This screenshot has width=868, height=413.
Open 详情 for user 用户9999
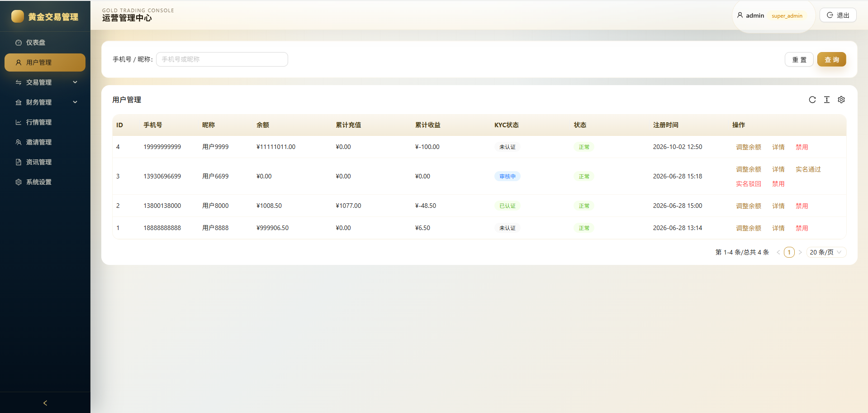[x=778, y=147]
